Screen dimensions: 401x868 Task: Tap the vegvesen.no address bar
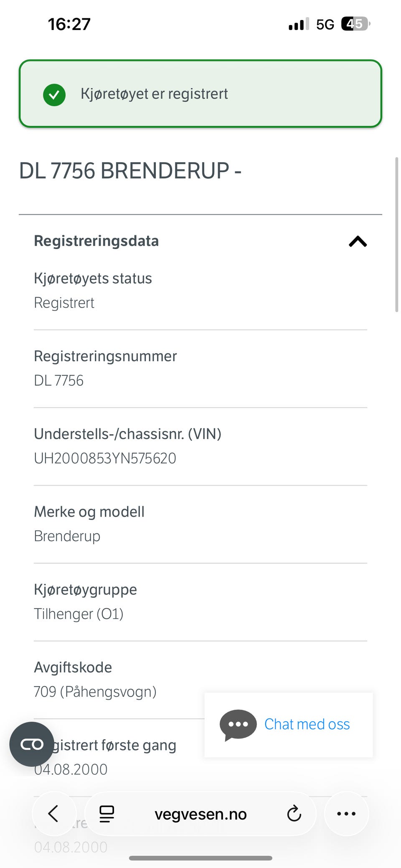click(200, 814)
